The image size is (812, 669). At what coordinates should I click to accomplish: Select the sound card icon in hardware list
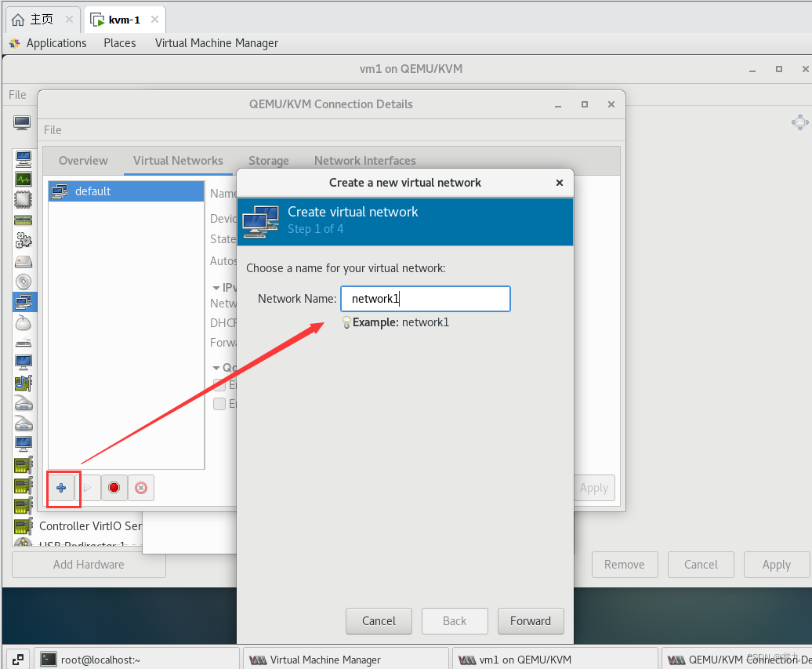point(24,383)
